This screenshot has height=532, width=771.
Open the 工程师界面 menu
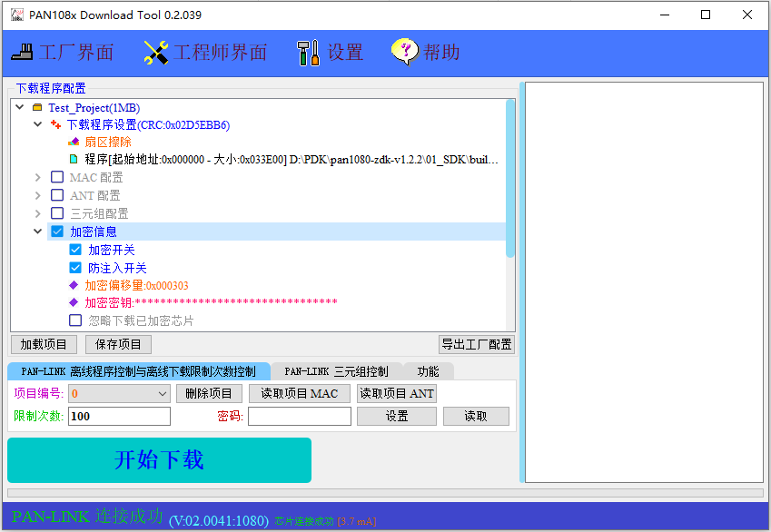point(205,52)
